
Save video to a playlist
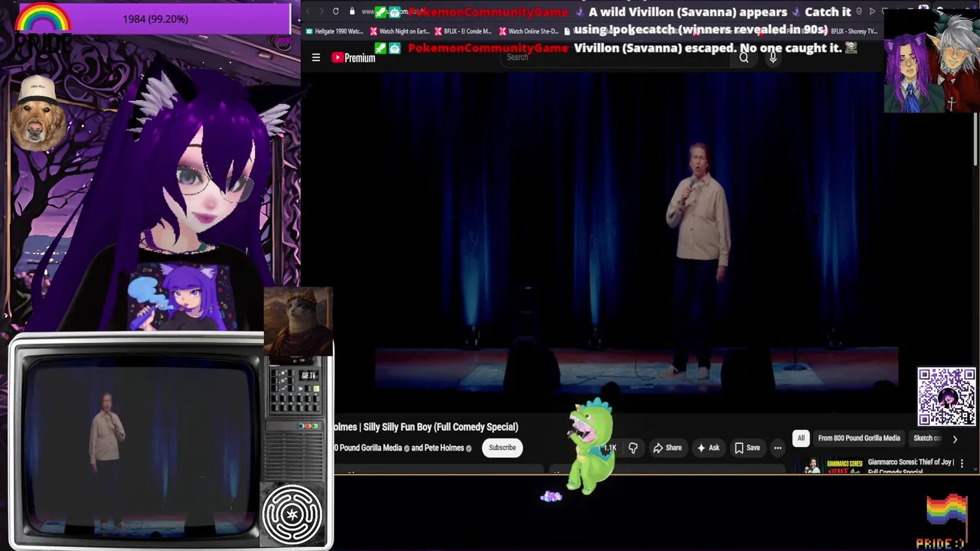[x=746, y=448]
